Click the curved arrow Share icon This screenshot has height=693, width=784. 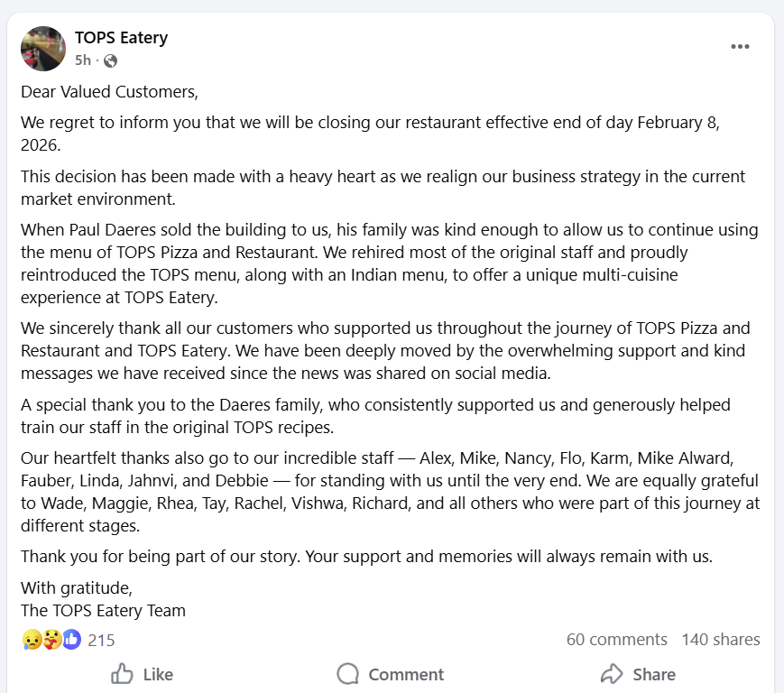(x=612, y=674)
